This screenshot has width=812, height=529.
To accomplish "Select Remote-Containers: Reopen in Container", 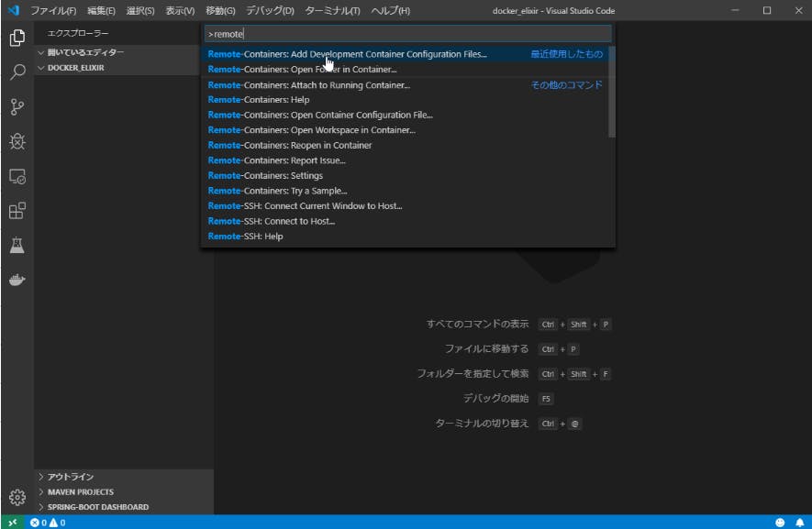I will (x=405, y=145).
